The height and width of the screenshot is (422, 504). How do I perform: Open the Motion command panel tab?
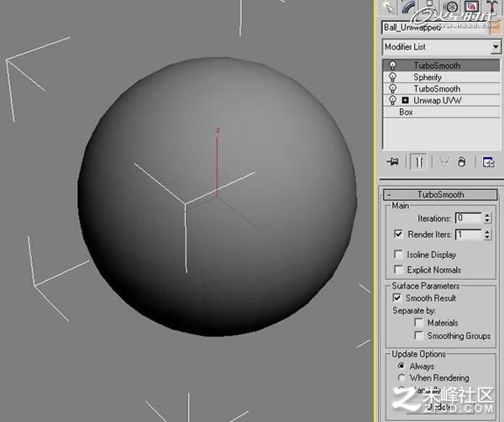coord(452,7)
